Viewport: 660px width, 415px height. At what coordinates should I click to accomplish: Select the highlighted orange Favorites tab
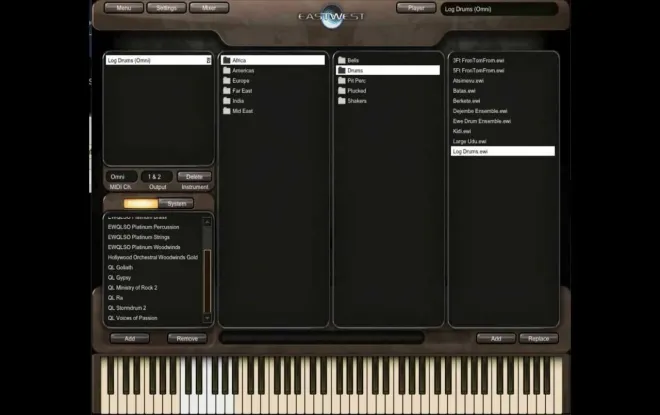pos(141,204)
